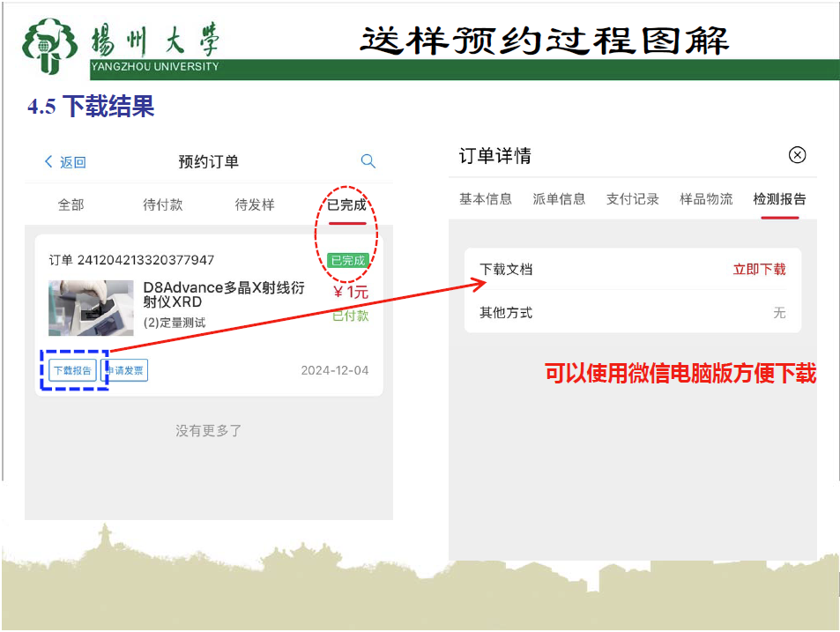View the 支付记录 tab

point(632,199)
